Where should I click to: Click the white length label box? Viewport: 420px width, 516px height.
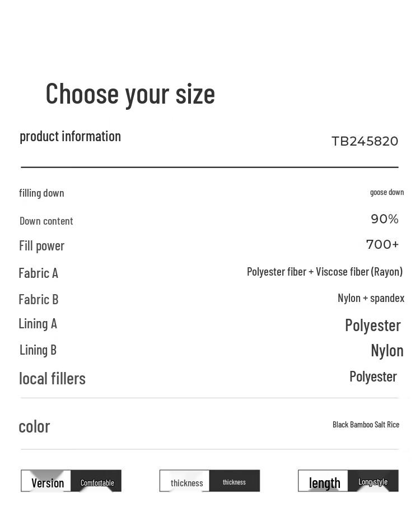point(324,482)
